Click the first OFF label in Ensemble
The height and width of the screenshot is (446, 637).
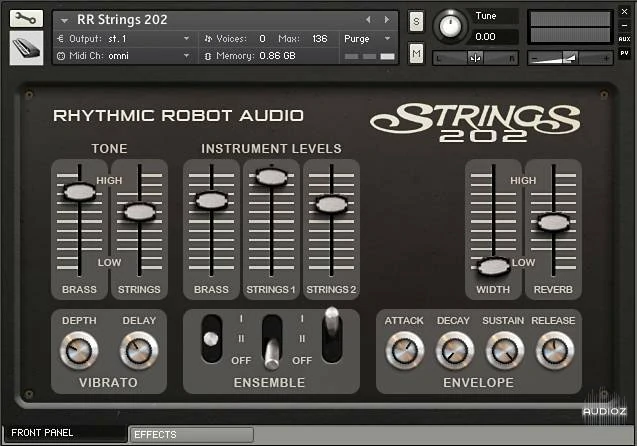click(x=241, y=361)
